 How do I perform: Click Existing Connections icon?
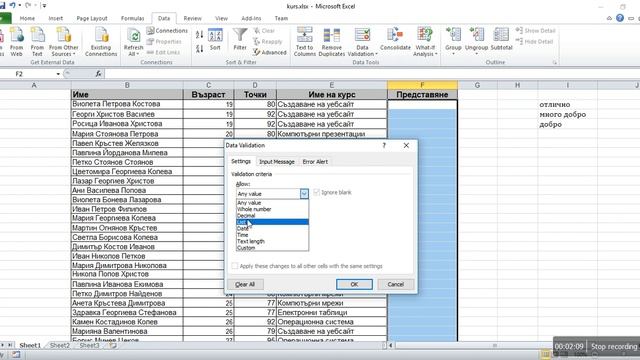tap(101, 41)
